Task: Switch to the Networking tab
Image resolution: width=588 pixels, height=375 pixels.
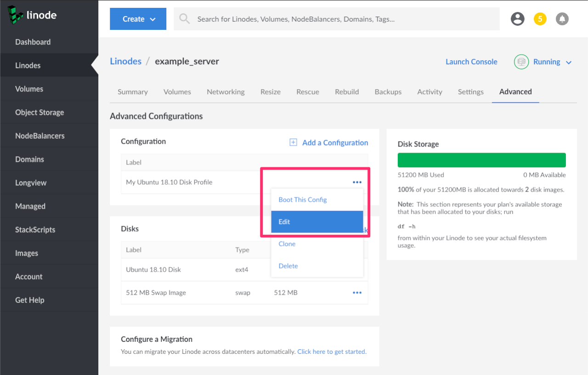Action: click(226, 92)
